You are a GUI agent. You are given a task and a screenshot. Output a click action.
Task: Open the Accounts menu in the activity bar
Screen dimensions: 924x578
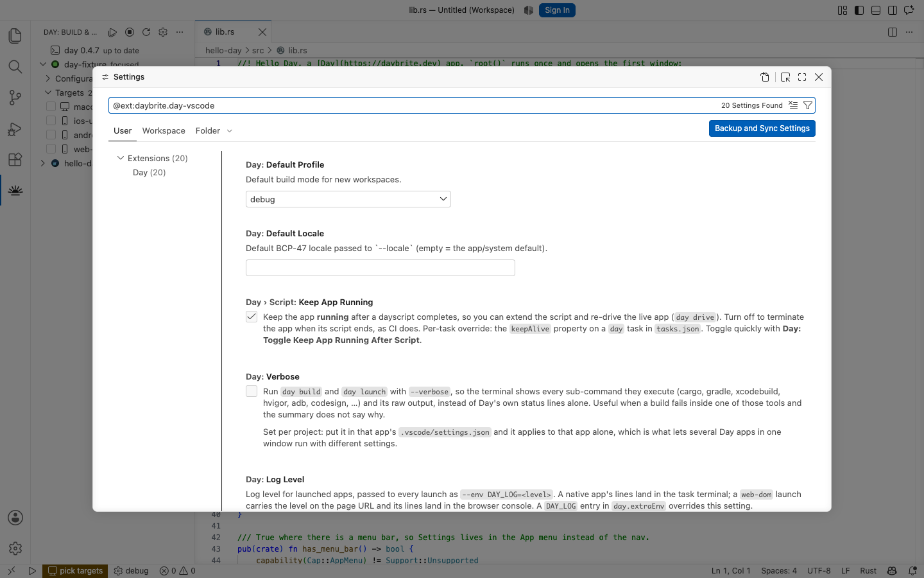[15, 518]
